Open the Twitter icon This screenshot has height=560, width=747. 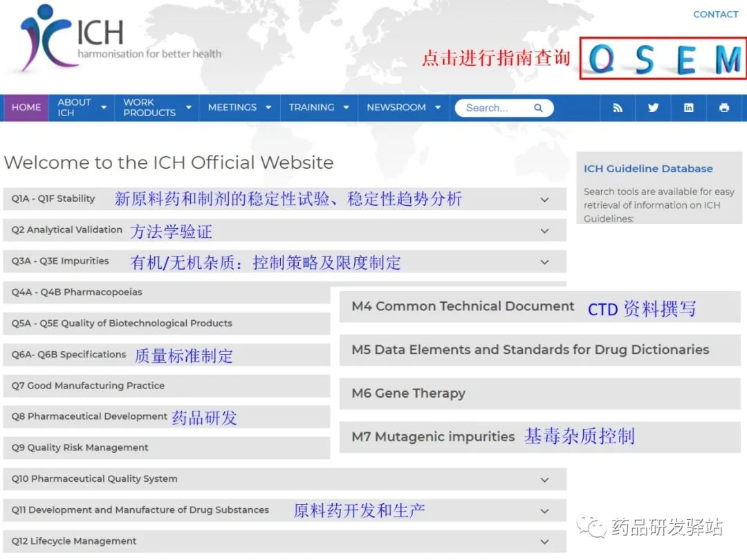point(653,108)
